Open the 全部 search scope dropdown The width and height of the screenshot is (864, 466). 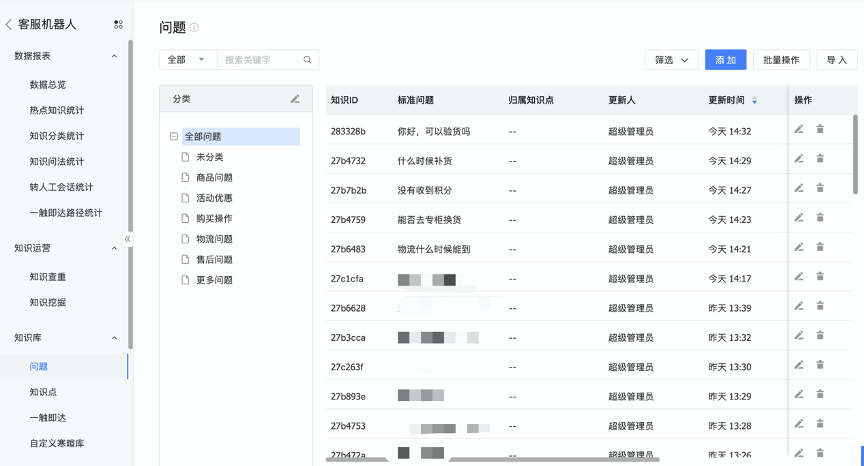pyautogui.click(x=187, y=60)
